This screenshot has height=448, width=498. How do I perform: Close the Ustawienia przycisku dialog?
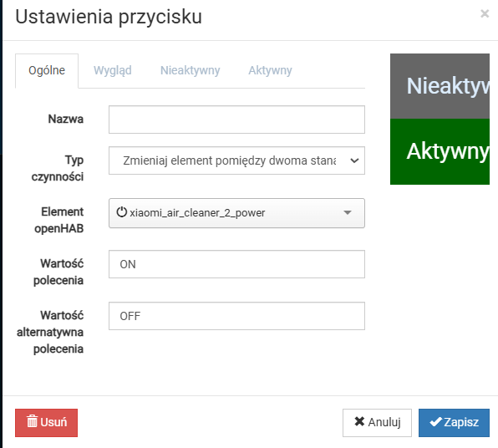(x=485, y=13)
